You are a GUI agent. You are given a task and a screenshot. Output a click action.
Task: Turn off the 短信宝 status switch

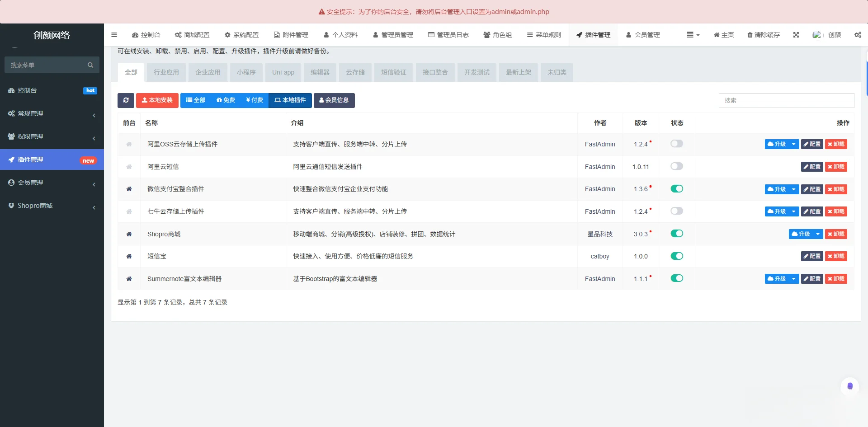[677, 256]
